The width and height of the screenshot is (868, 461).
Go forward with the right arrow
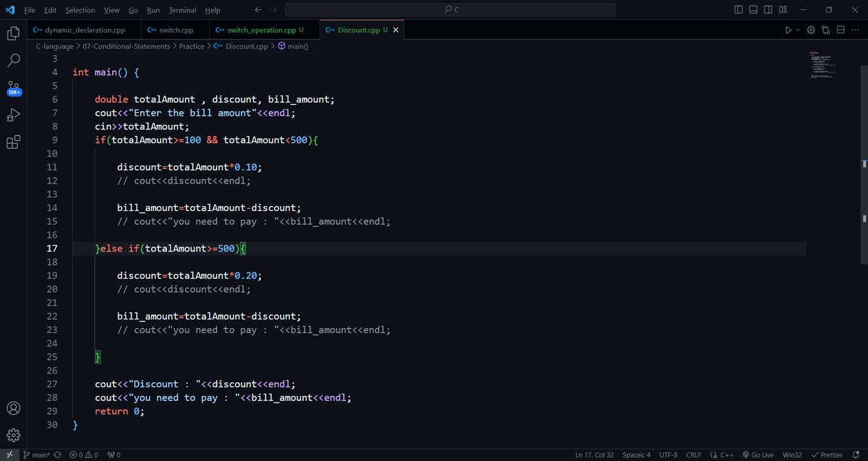pos(274,10)
